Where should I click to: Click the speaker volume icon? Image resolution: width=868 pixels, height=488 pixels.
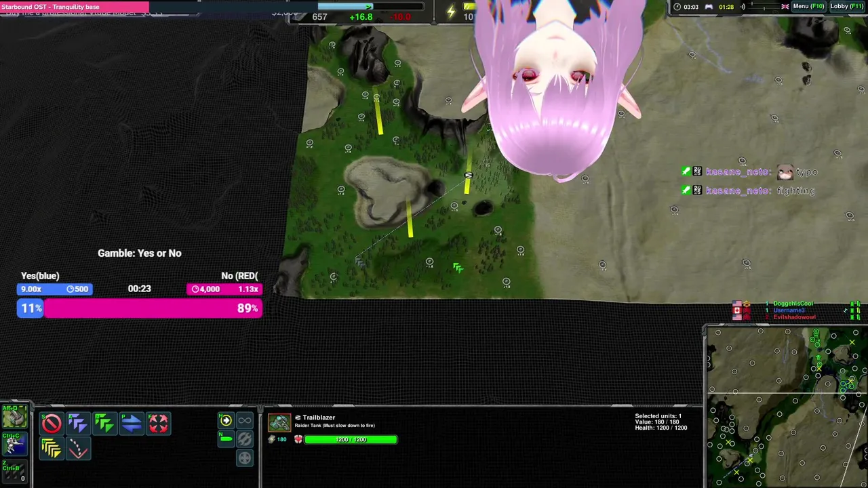point(743,7)
